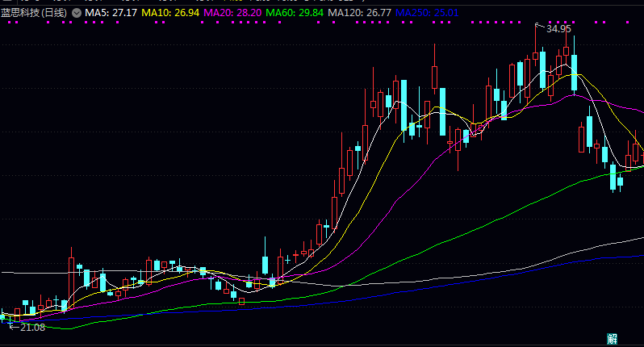Viewport: 644px width, 347px height.
Task: Click the first pink dot marker at top-left
Action: 9,23
